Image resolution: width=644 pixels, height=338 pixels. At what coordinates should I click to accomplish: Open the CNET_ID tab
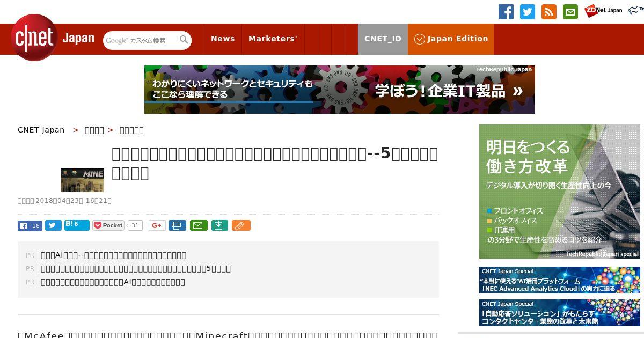[x=383, y=39]
